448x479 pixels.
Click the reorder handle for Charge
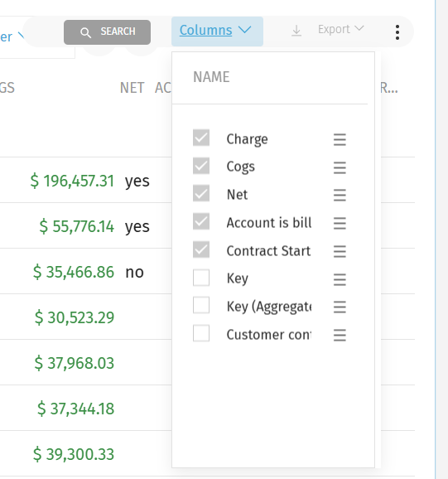[x=340, y=139]
